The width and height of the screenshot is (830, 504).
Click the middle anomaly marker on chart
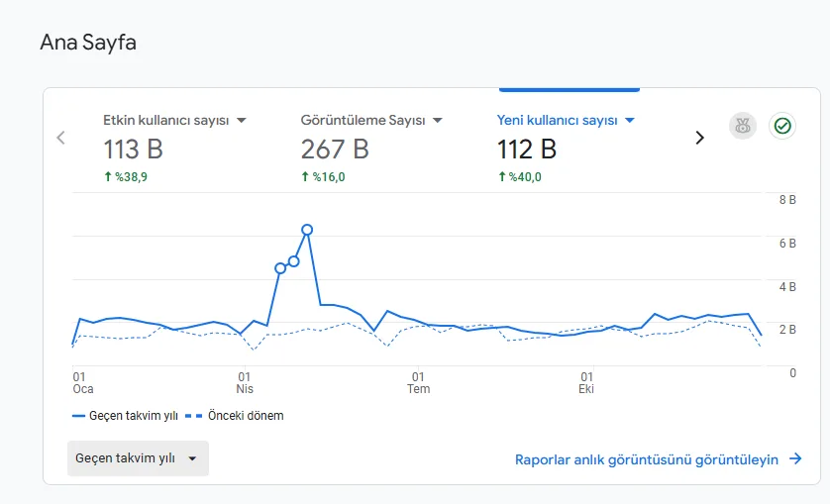[x=294, y=261]
